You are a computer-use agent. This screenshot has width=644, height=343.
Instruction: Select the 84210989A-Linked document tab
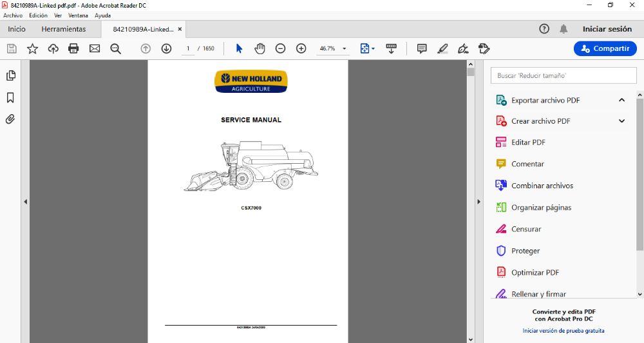click(x=143, y=29)
